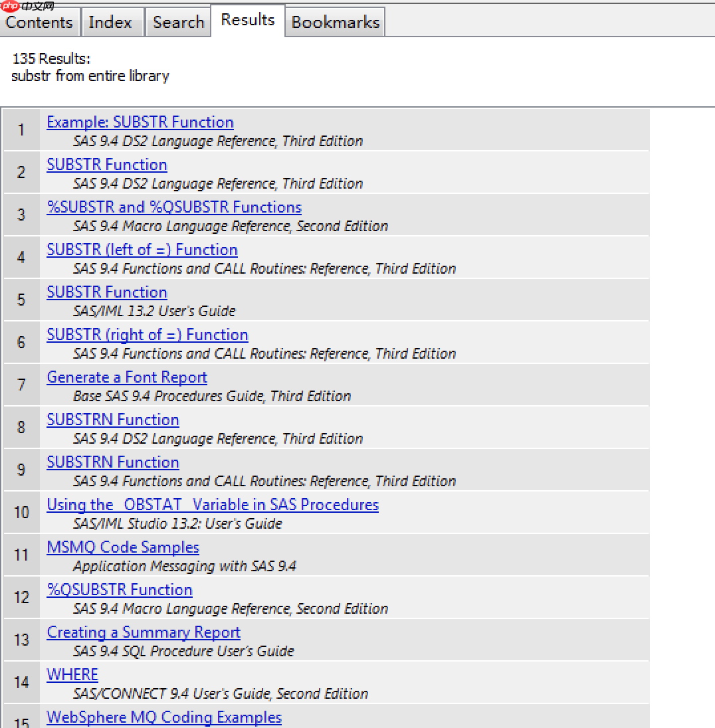The height and width of the screenshot is (728, 715).
Task: Open the WHERE result link
Action: click(x=72, y=675)
